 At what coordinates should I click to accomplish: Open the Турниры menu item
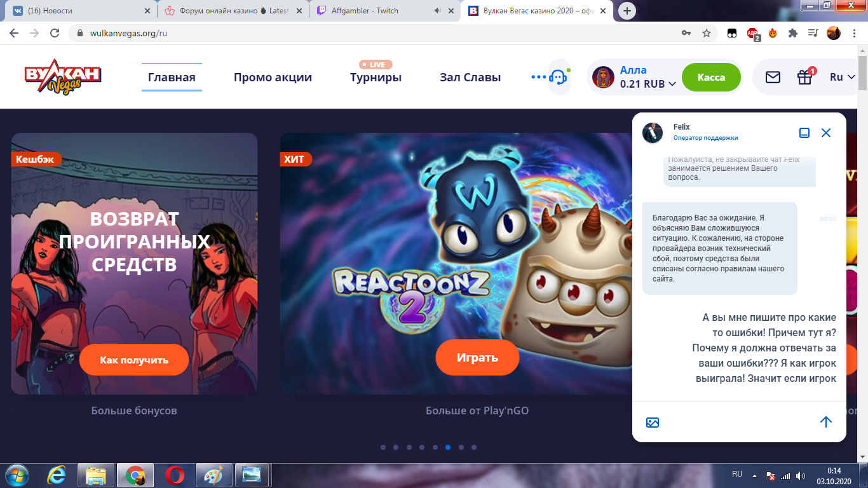[376, 78]
